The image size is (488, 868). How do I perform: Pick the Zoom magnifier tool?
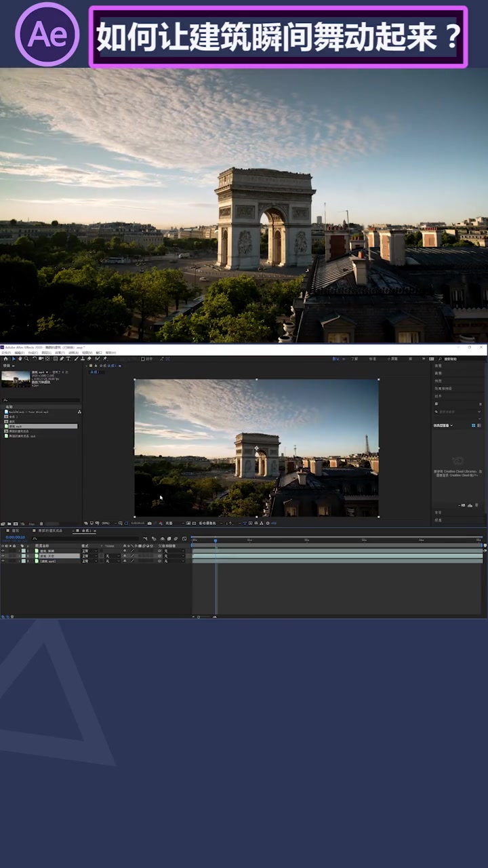[x=27, y=359]
